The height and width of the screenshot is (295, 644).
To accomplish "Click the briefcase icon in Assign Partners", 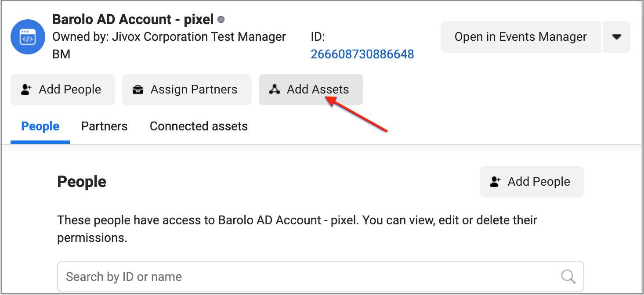I will coord(138,90).
